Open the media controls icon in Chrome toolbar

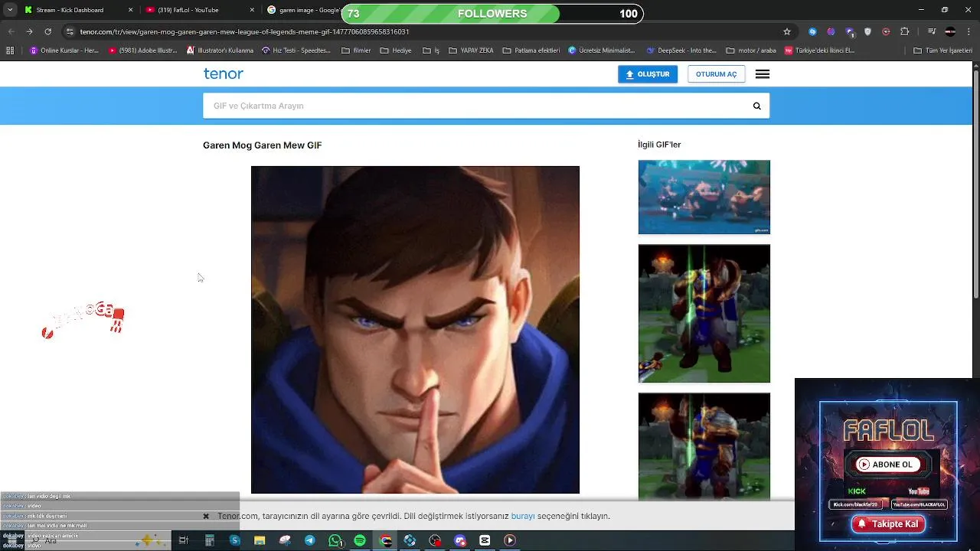pyautogui.click(x=931, y=31)
